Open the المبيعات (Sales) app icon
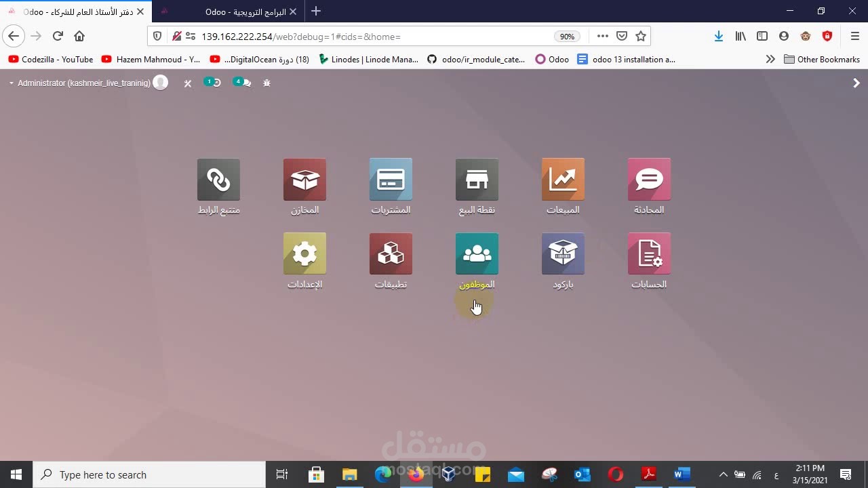Screen dimensions: 868x488 coord(563,180)
